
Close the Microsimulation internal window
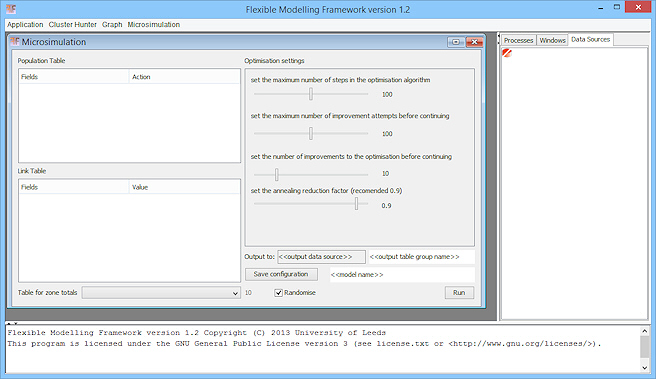(x=474, y=42)
